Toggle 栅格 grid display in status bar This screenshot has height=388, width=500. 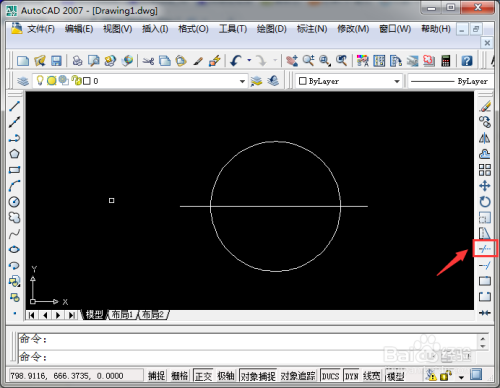click(x=180, y=376)
